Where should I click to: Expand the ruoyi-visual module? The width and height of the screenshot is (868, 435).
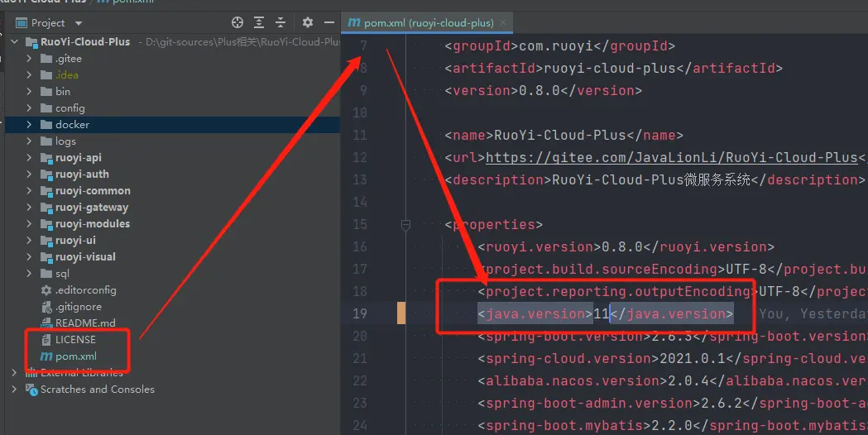[29, 257]
